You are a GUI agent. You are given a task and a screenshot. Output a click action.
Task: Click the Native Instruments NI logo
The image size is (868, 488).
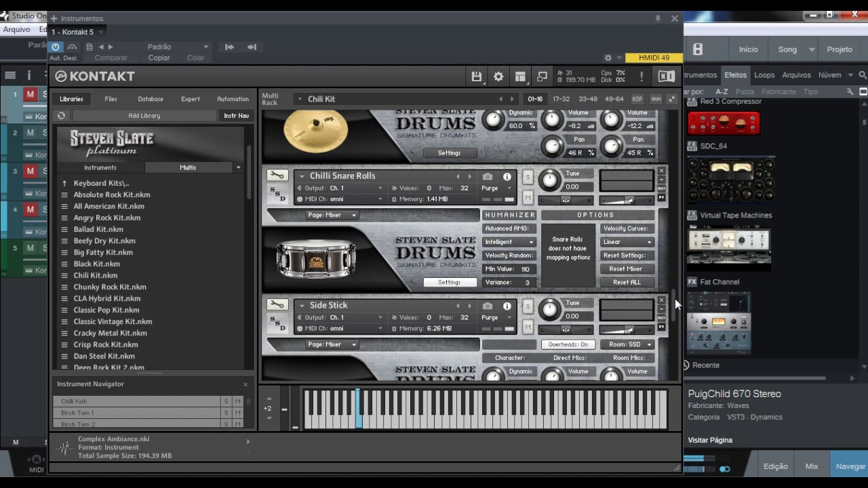pos(667,77)
